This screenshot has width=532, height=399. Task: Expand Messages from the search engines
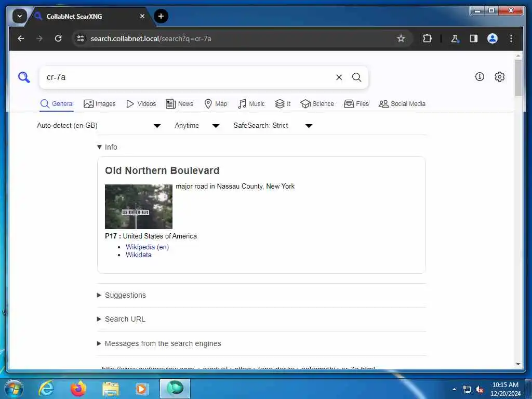[x=159, y=343]
